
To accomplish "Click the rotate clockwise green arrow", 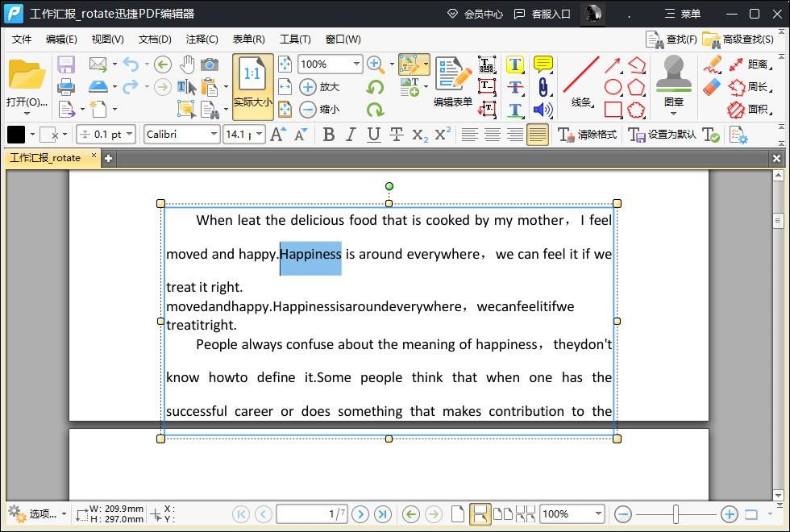I will tap(375, 110).
